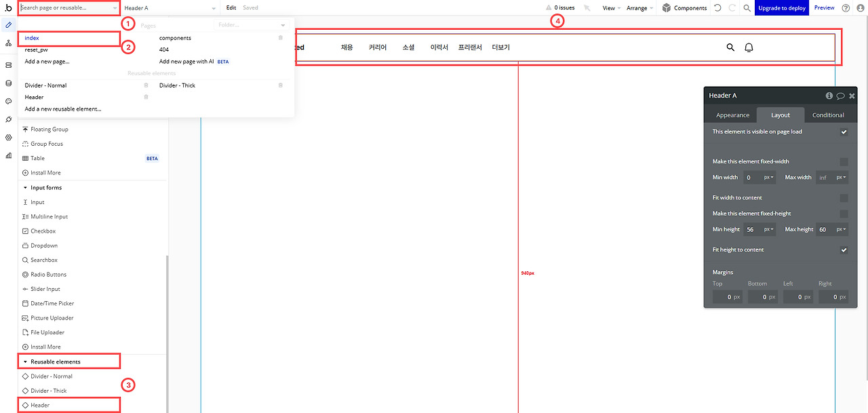
Task: Click the Upgrade to deploy button
Action: [782, 8]
